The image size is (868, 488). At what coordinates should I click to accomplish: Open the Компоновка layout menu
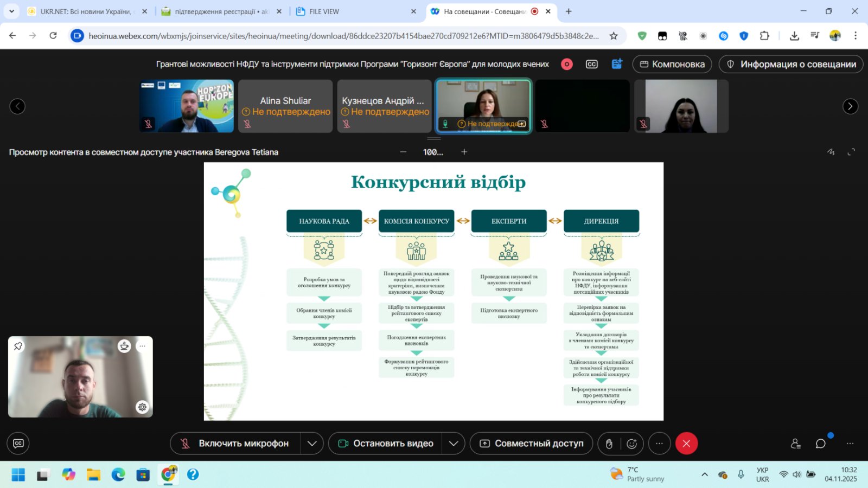(672, 64)
